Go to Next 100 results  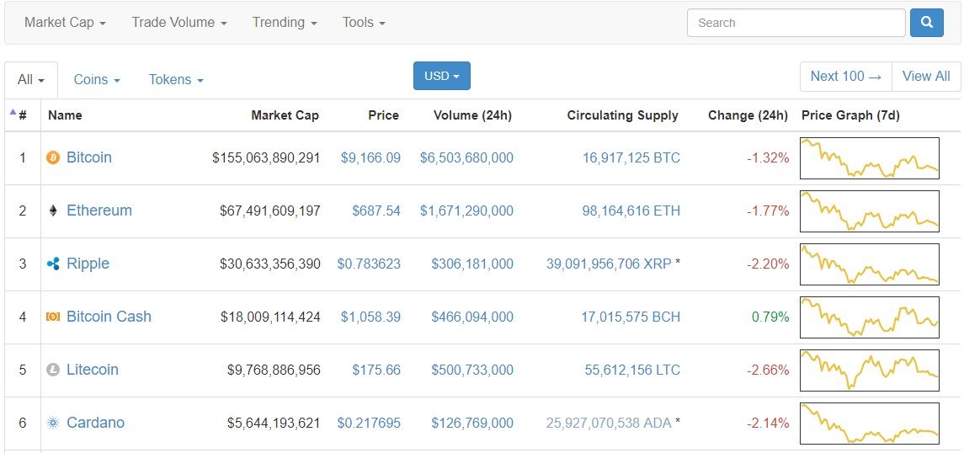click(846, 77)
